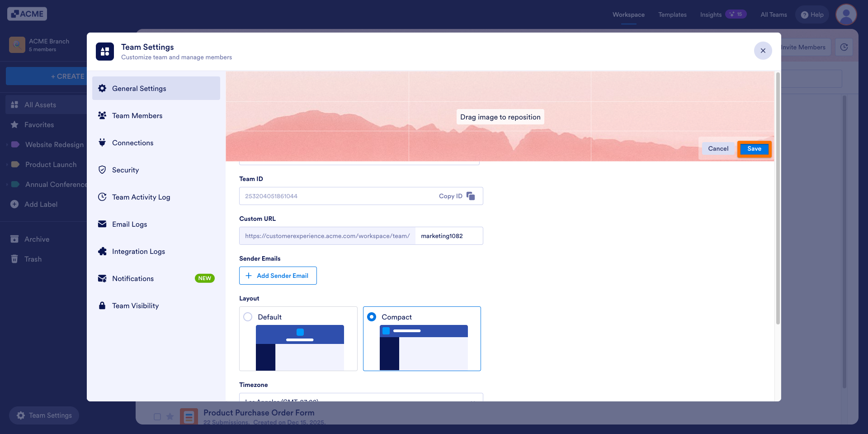The height and width of the screenshot is (434, 868).
Task: Click the activity history icon beside Invite Members
Action: pos(844,47)
